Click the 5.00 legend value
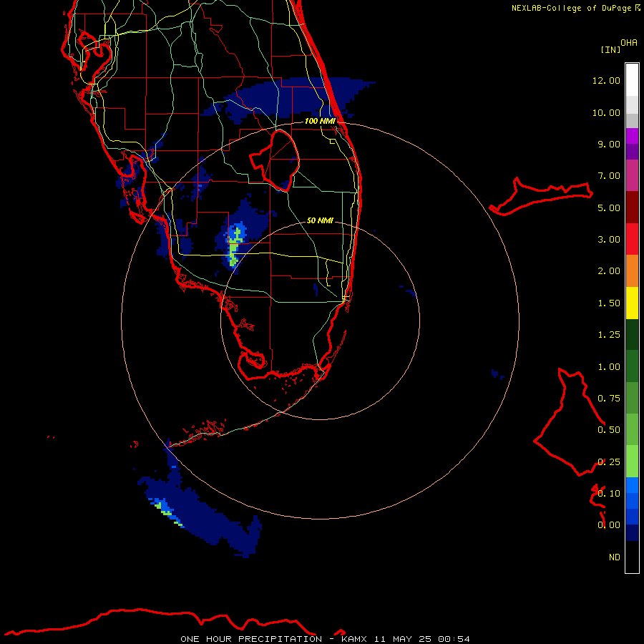644x644 pixels. (x=609, y=208)
